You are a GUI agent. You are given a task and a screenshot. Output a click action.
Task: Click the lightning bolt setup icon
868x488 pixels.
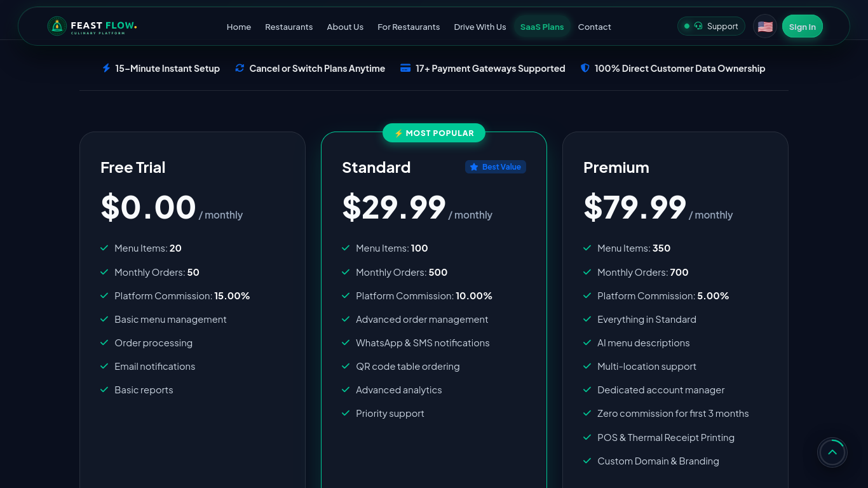[x=106, y=68]
